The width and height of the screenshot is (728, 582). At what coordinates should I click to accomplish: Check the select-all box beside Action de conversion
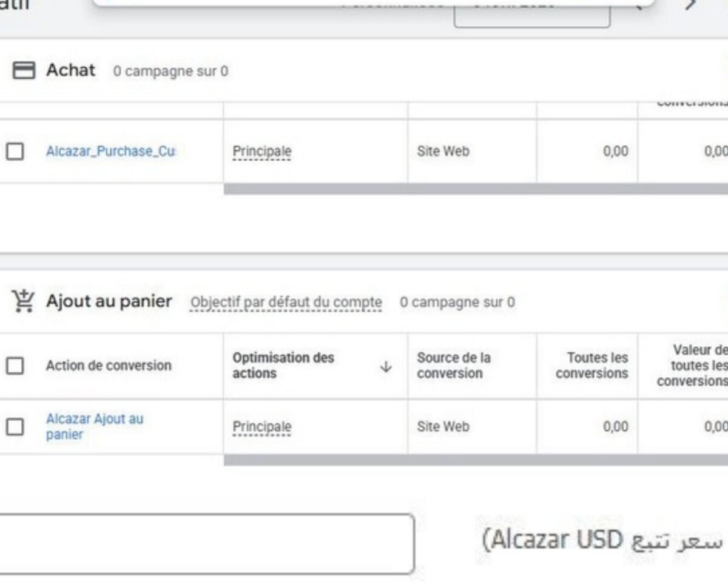coord(15,366)
